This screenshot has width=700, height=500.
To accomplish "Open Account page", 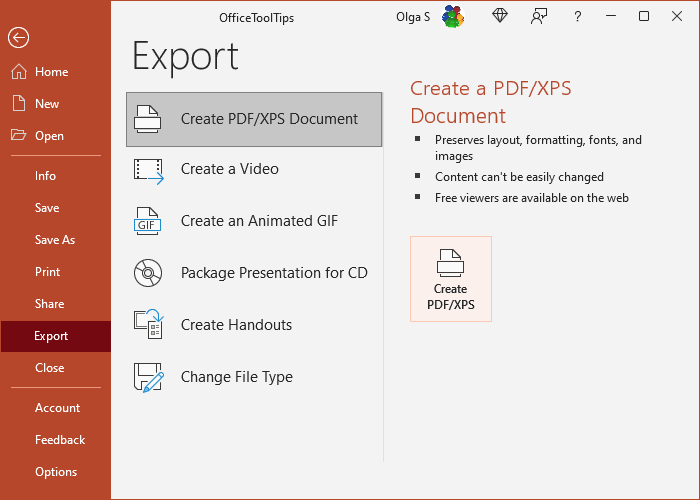I will 56,408.
